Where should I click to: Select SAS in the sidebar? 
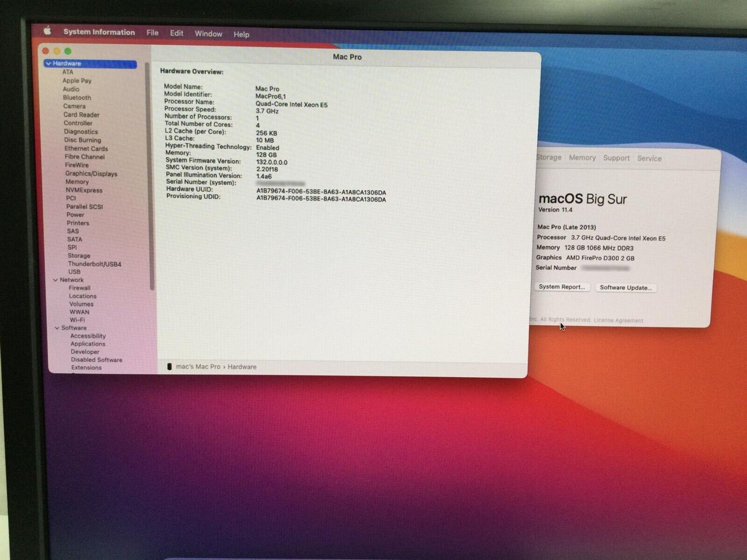[x=73, y=231]
